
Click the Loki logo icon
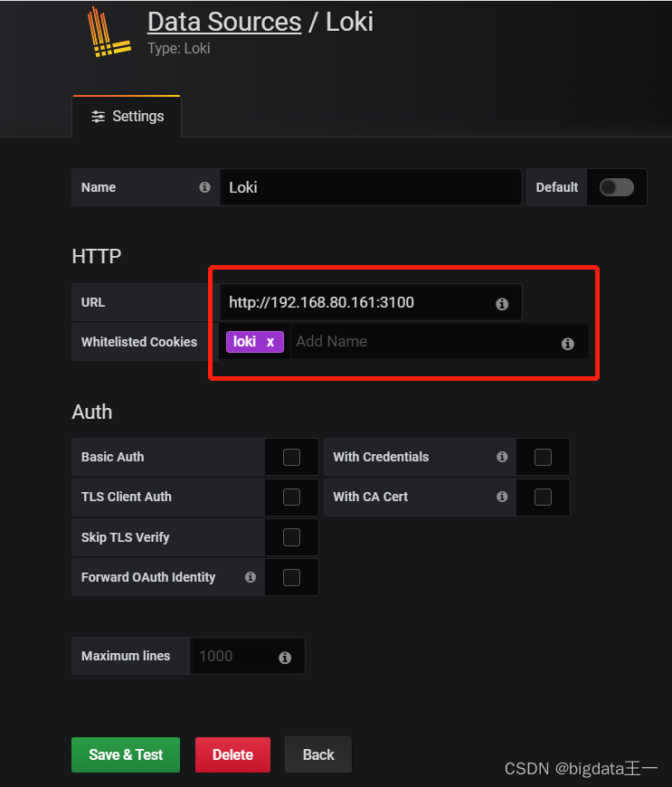(x=109, y=33)
